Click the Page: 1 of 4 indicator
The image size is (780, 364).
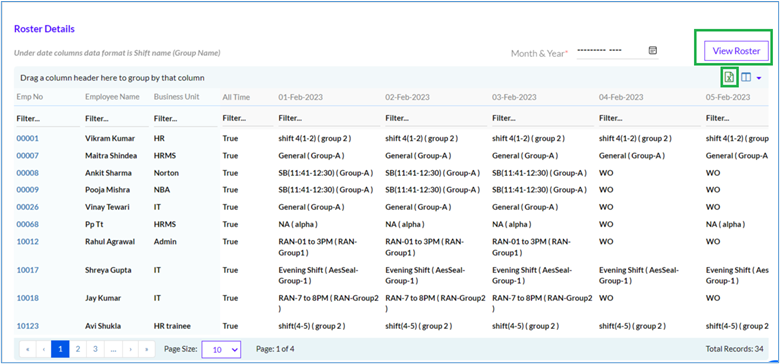[275, 349]
